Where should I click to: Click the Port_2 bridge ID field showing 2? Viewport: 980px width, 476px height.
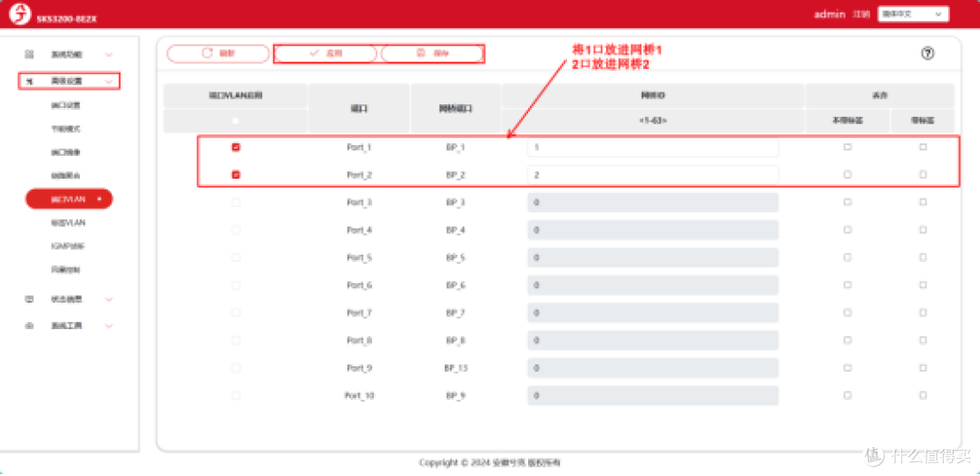tap(653, 175)
